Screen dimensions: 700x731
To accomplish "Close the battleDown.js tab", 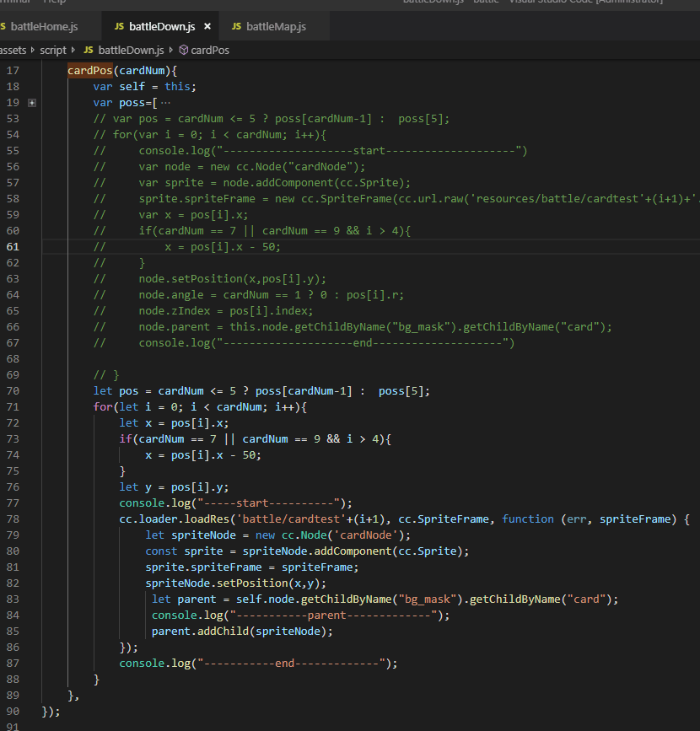I will pos(207,27).
